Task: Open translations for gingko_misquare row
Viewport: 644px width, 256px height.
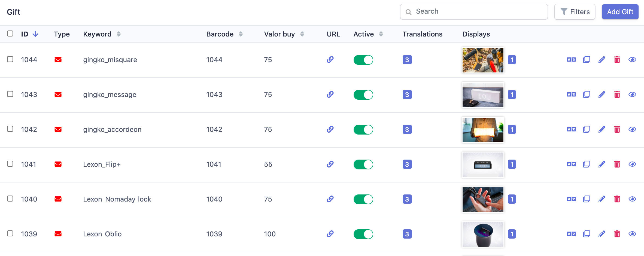Action: pyautogui.click(x=571, y=60)
